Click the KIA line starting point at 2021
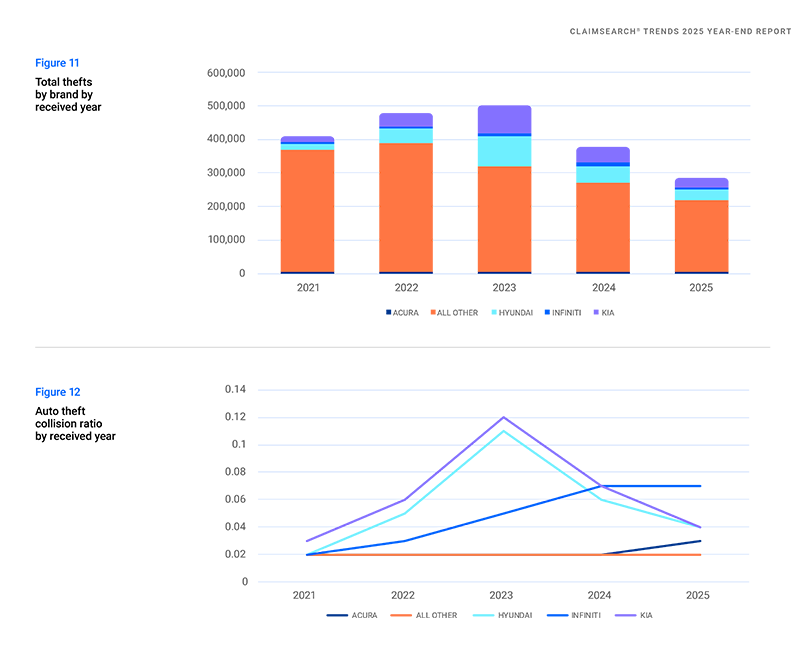800x650 pixels. tap(307, 541)
